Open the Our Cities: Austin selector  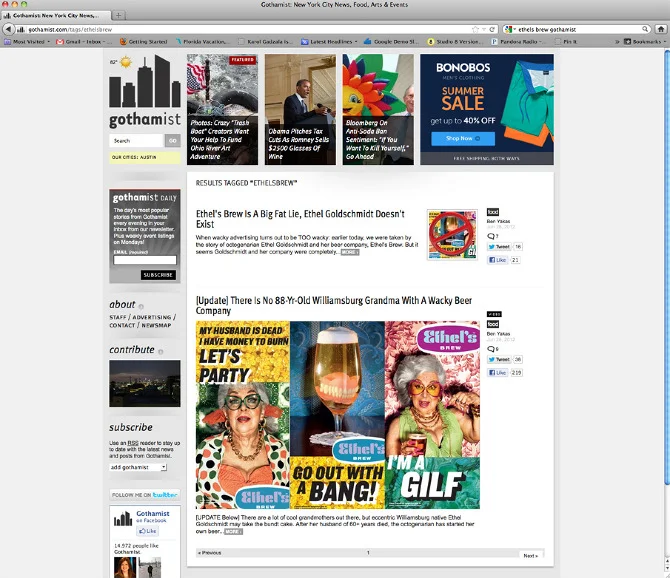(x=144, y=157)
